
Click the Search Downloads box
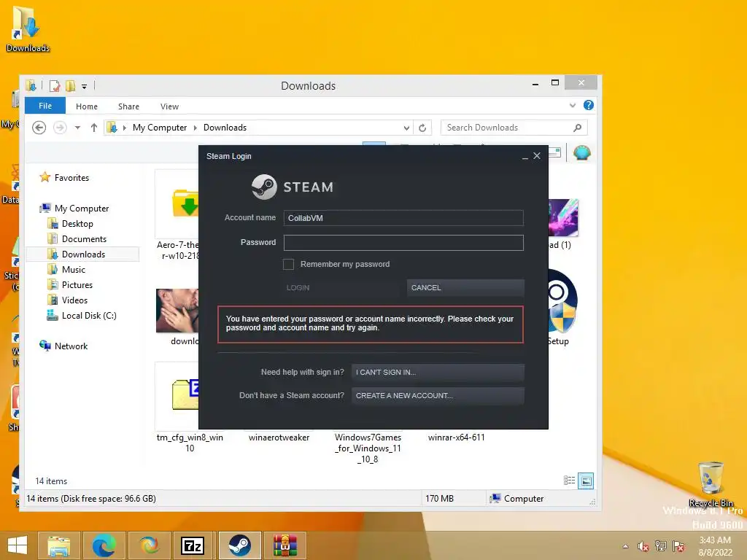pyautogui.click(x=514, y=128)
